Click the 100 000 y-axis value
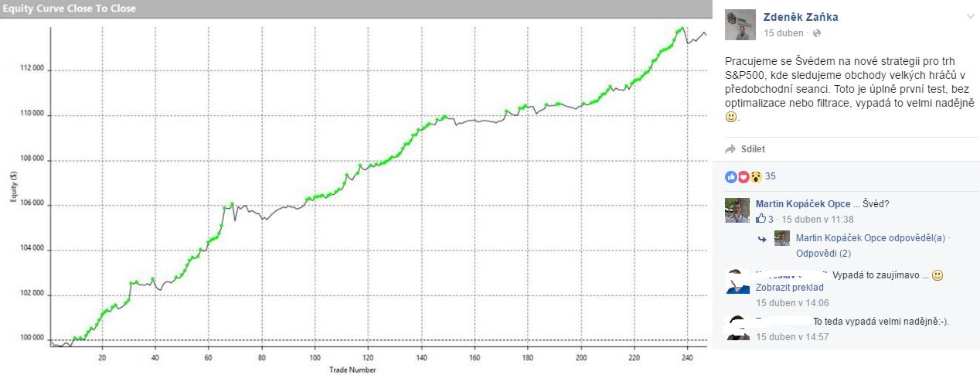This screenshot has width=980, height=375. click(34, 339)
